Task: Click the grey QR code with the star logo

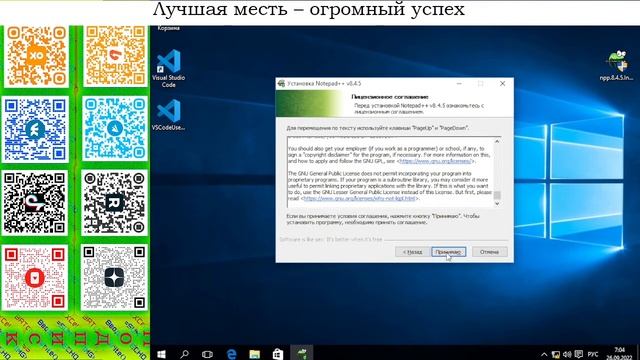Action: (x=114, y=278)
